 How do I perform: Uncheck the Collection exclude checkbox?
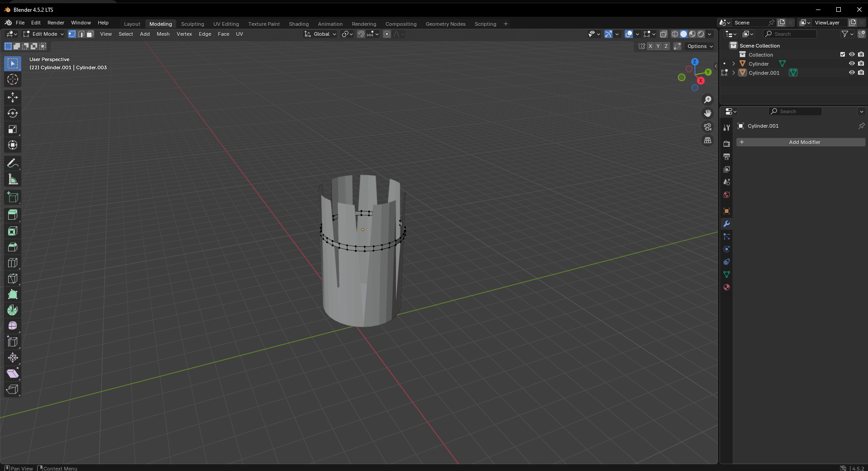coord(843,54)
